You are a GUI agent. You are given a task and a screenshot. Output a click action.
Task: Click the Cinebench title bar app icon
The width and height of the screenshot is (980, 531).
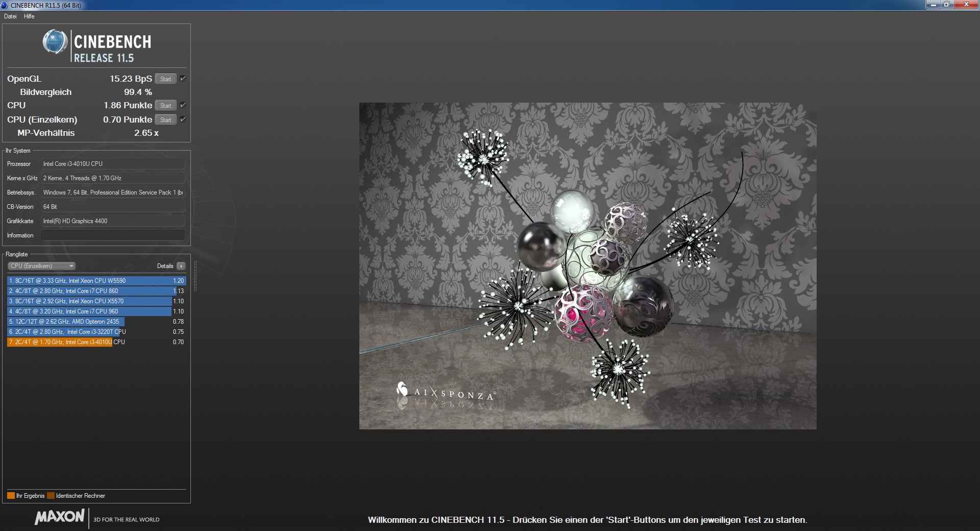(5, 5)
